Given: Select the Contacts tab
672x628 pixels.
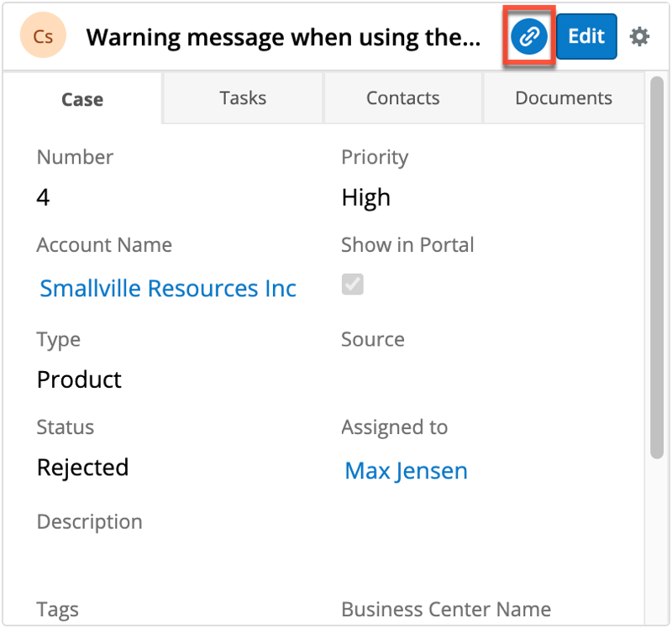Looking at the screenshot, I should pyautogui.click(x=402, y=98).
